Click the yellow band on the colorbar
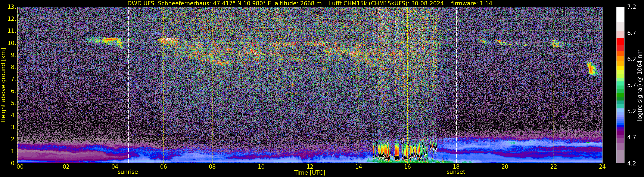644x177 pixels. point(620,68)
